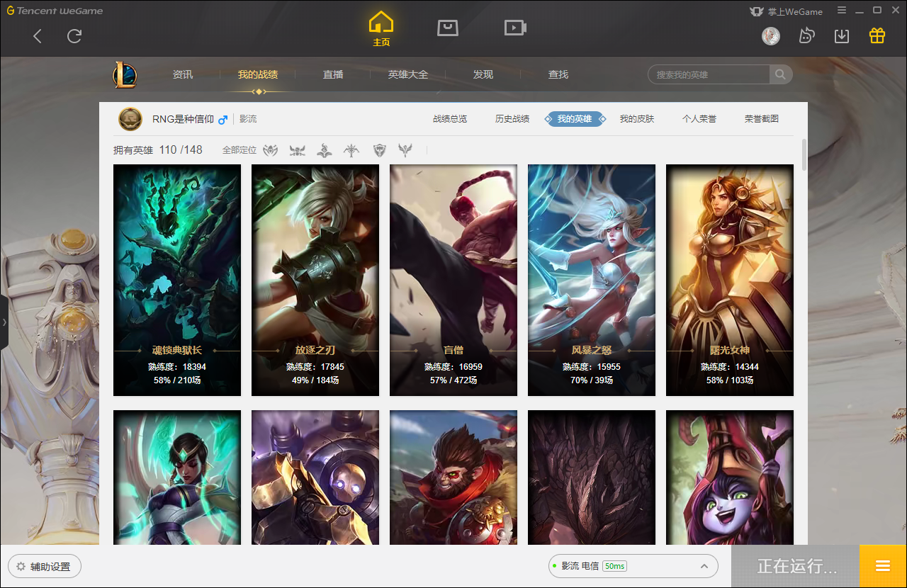Screen dimensions: 907x588
Task: Open the purple yordle hero card in the second row
Action: click(x=730, y=477)
